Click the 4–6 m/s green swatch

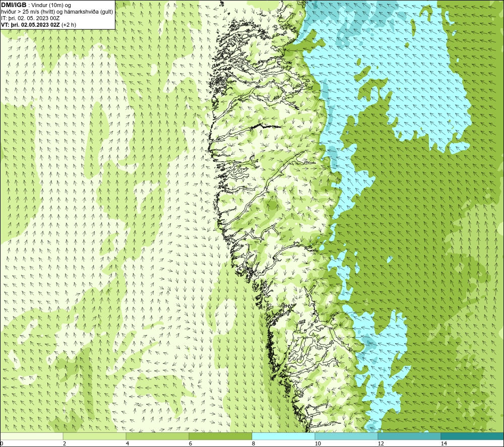[157, 436]
